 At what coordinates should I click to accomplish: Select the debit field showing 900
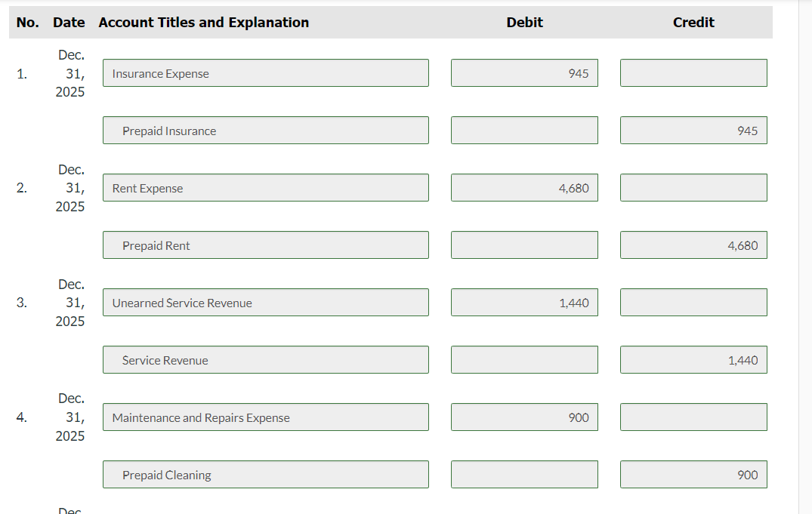coord(524,417)
